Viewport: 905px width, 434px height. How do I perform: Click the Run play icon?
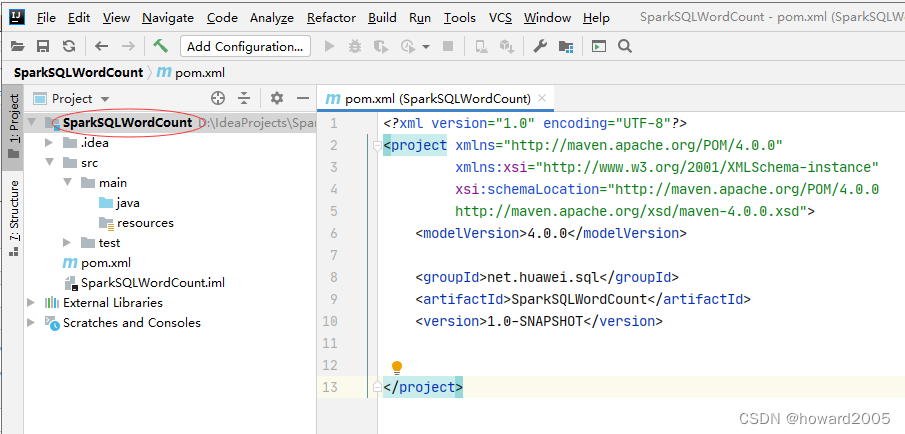tap(330, 46)
